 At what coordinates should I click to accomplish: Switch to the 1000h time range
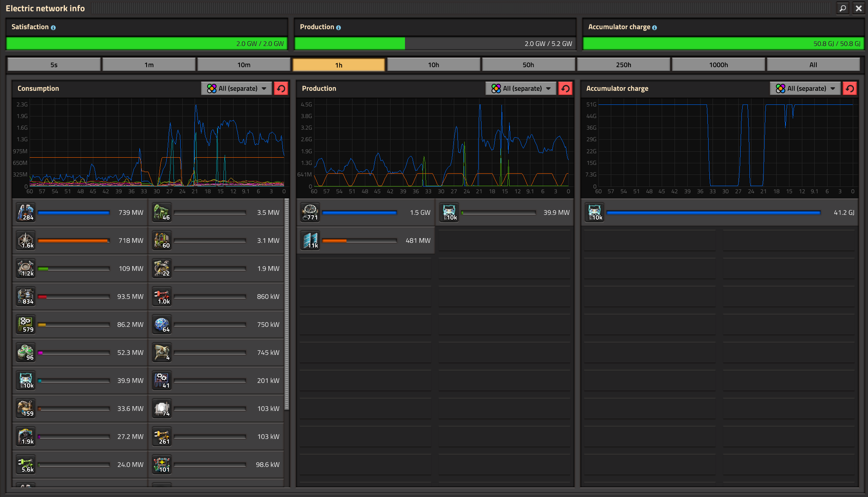click(719, 64)
